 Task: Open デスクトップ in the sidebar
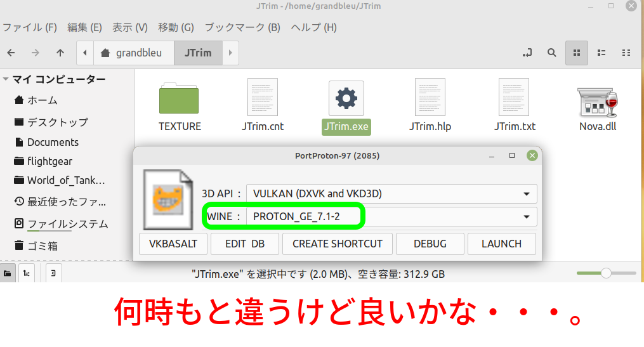coord(51,122)
